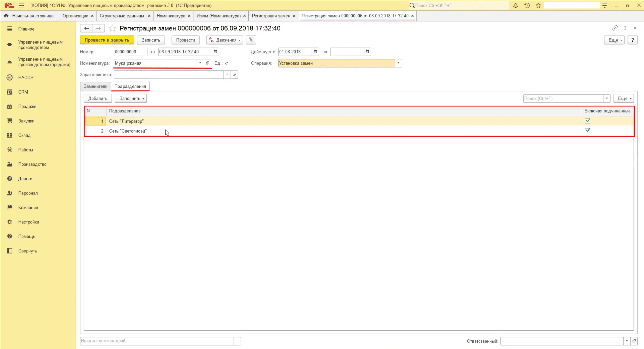Toggle subordinate checkbox for Сеть "Литератор"
Image resolution: width=644 pixels, height=349 pixels.
pos(587,121)
